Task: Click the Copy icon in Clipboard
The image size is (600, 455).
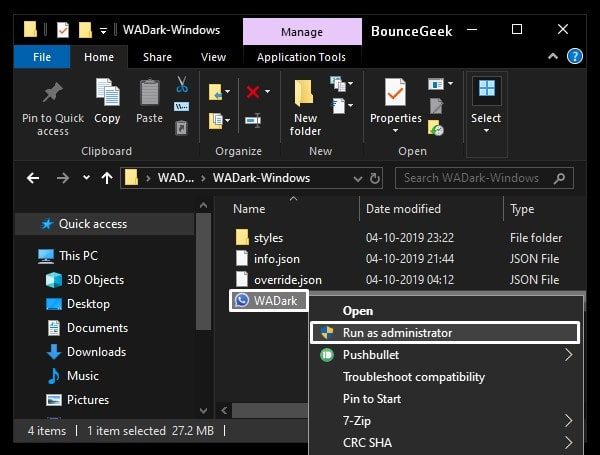Action: click(107, 92)
